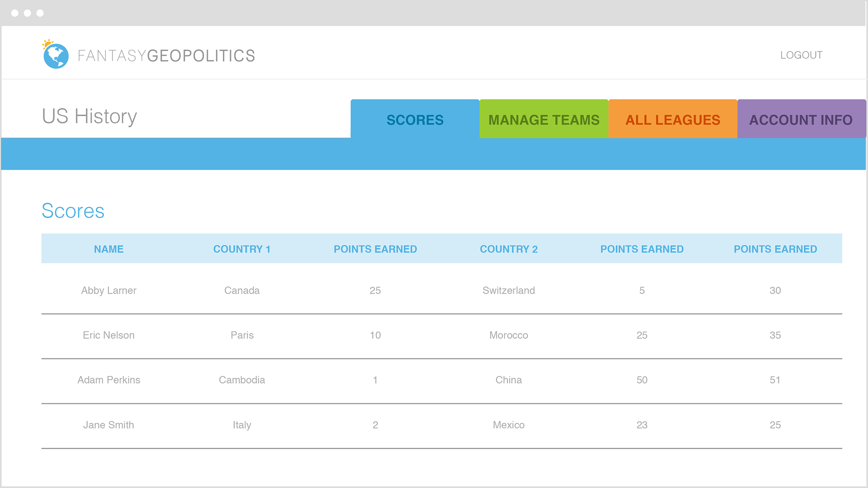Screen dimensions: 868x488
Task: Click the US History league title
Action: click(x=90, y=117)
